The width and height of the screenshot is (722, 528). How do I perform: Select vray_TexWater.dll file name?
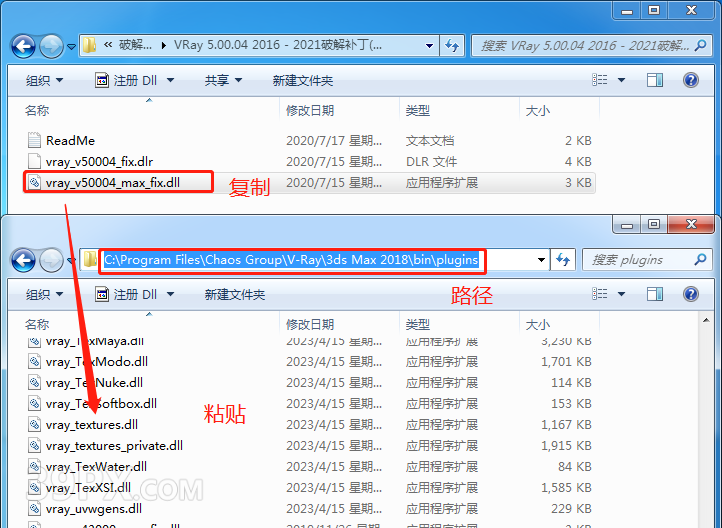coord(96,467)
